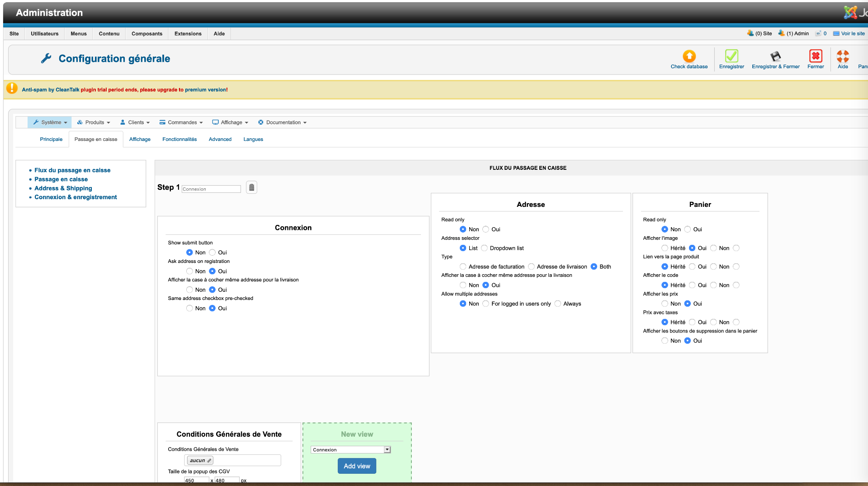The height and width of the screenshot is (486, 868).
Task: Open the Utilisateurs menu
Action: pos(45,33)
